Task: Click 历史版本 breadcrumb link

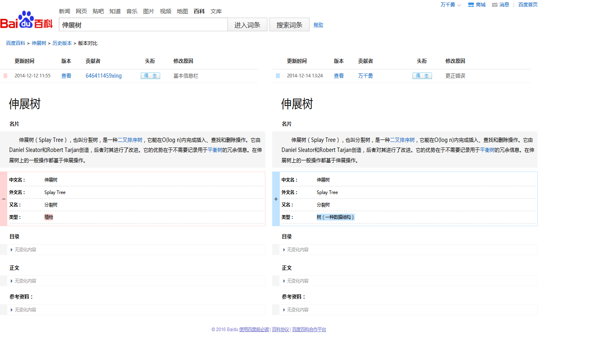Action: pyautogui.click(x=62, y=43)
